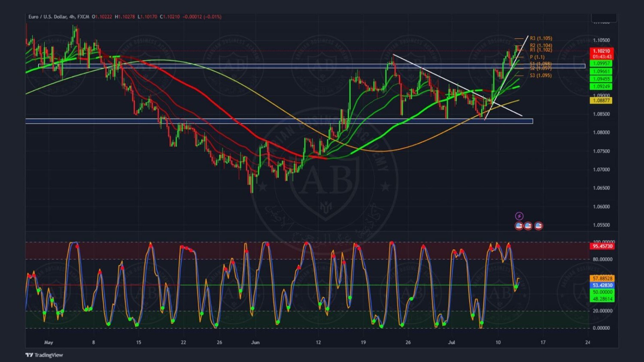The width and height of the screenshot is (644, 362).
Task: Click the 1.08500 price axis label
Action: (601, 114)
